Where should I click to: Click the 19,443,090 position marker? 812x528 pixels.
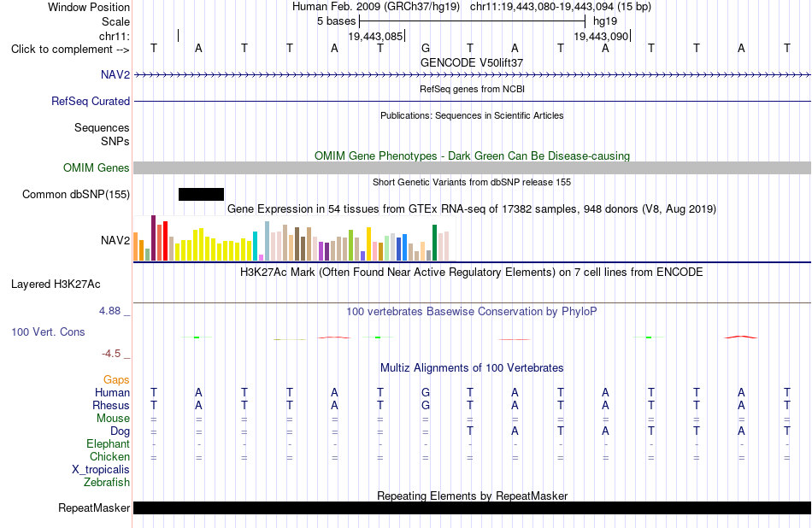[602, 36]
